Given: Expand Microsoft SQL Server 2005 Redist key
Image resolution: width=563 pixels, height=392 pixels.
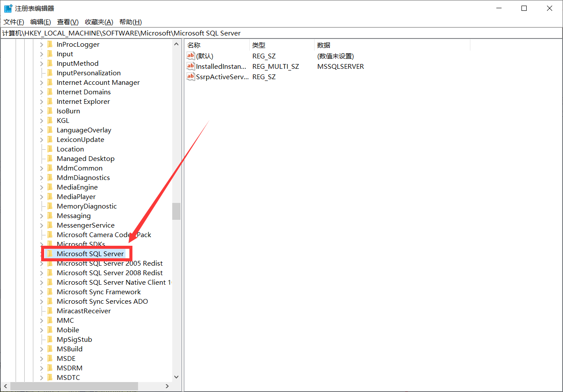Looking at the screenshot, I should 42,263.
